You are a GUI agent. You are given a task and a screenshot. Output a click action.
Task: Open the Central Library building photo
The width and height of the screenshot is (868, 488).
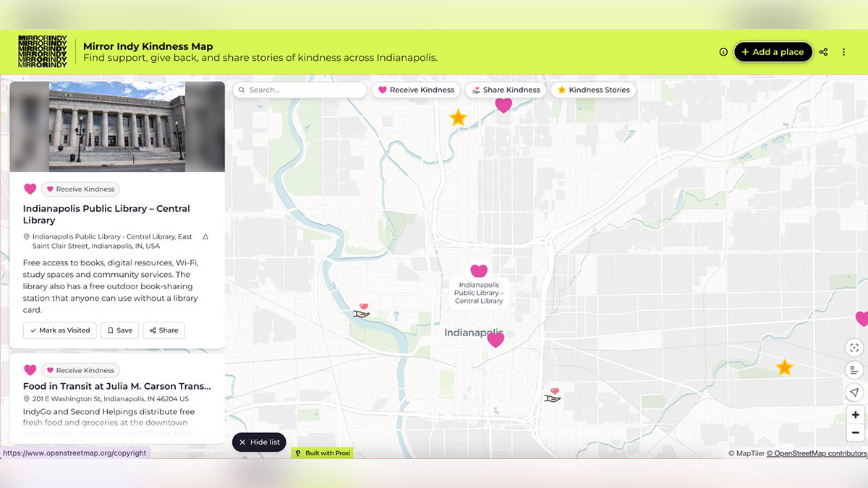(117, 127)
